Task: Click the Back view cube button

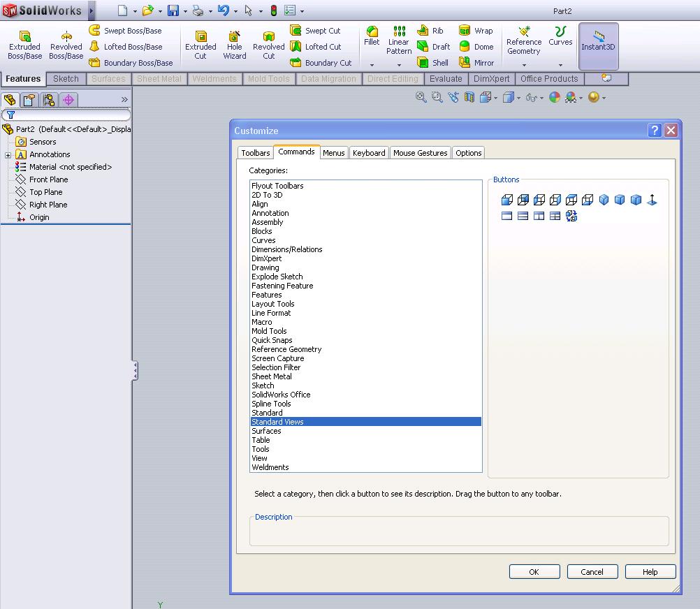Action: 523,200
